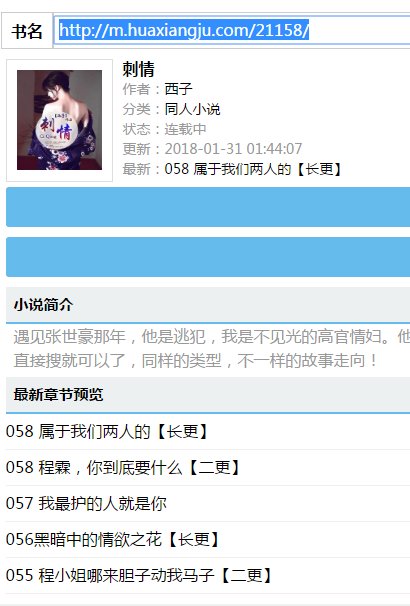The height and width of the screenshot is (606, 410).
Task: Open the latest chapter link beside 最新
Action: pyautogui.click(x=253, y=169)
